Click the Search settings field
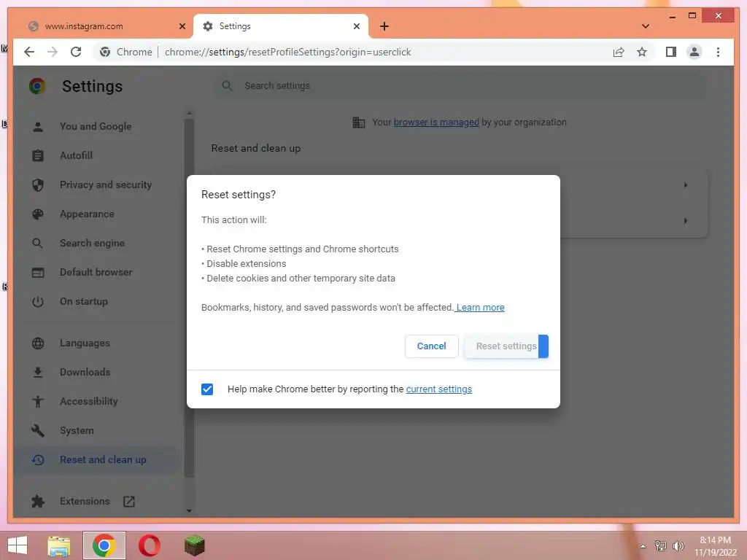The height and width of the screenshot is (560, 747). click(460, 86)
